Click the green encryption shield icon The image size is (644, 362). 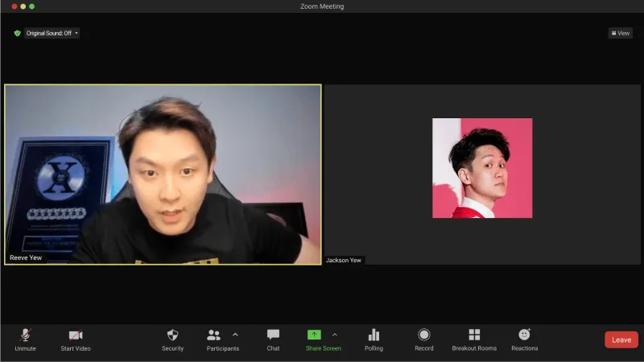[x=17, y=33]
